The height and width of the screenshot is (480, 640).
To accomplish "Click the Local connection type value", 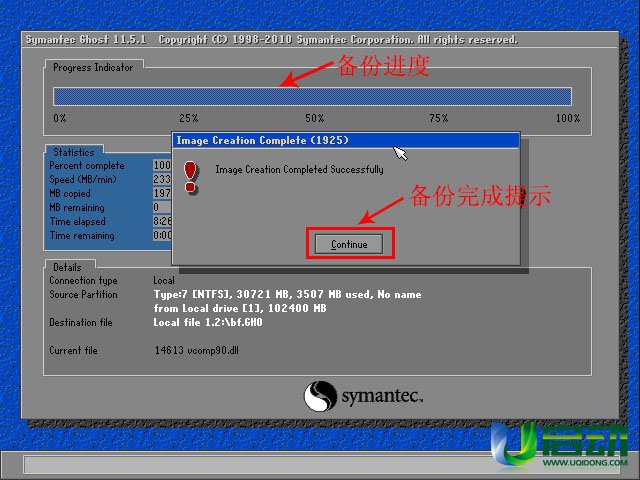I will (164, 280).
